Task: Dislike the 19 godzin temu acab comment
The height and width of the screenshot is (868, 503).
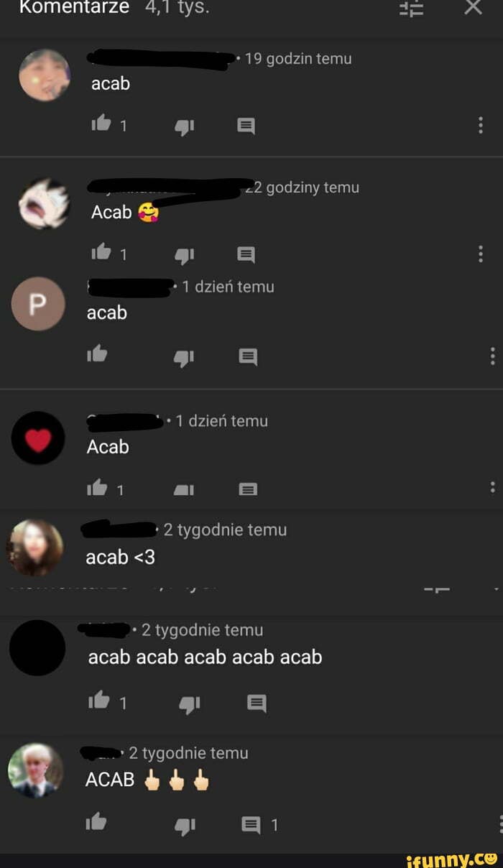Action: (185, 126)
